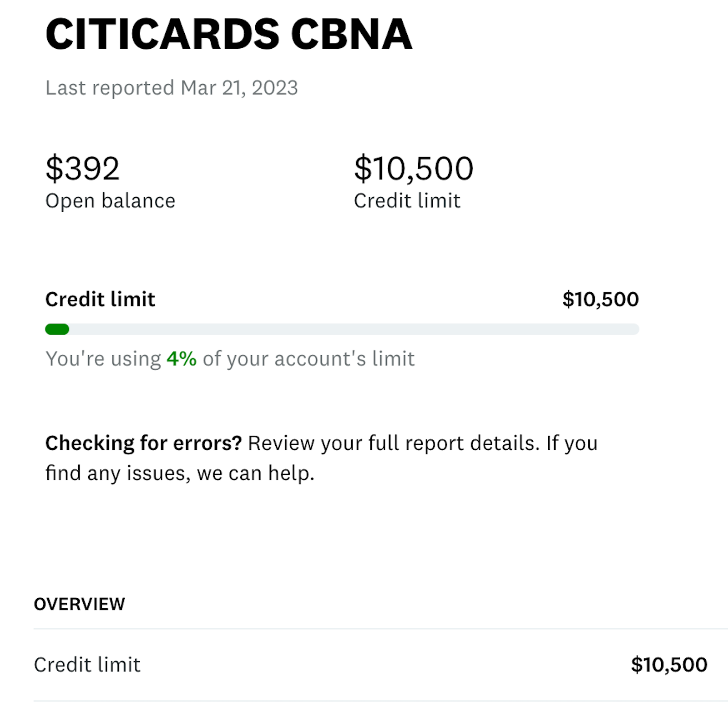Open Review your full report details link

[394, 443]
